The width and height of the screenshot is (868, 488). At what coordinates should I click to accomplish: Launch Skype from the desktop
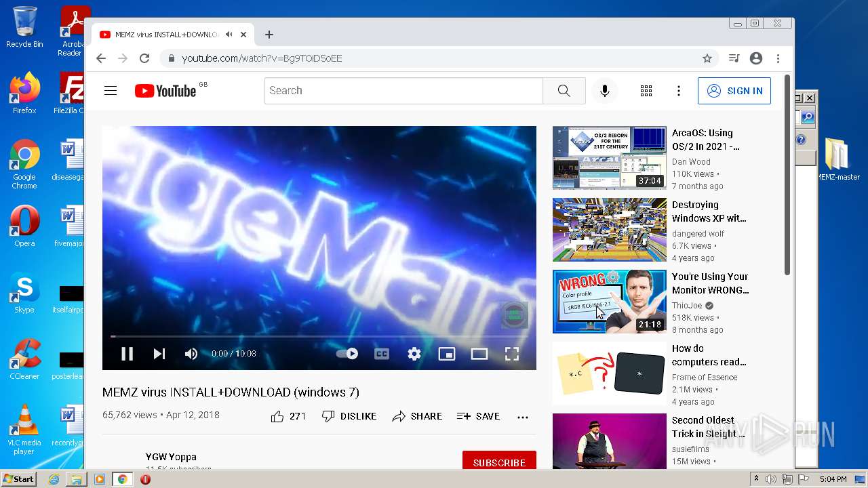click(x=24, y=292)
